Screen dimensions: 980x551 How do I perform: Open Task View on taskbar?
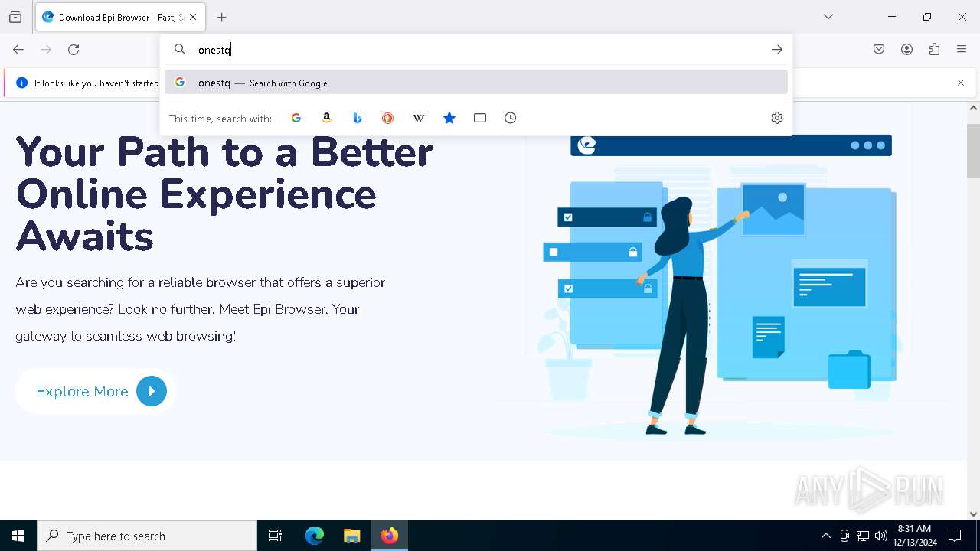pyautogui.click(x=276, y=536)
